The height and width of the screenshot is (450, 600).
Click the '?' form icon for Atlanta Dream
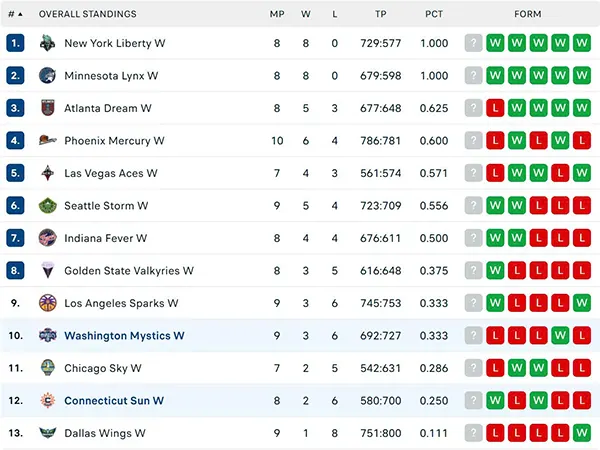473,108
